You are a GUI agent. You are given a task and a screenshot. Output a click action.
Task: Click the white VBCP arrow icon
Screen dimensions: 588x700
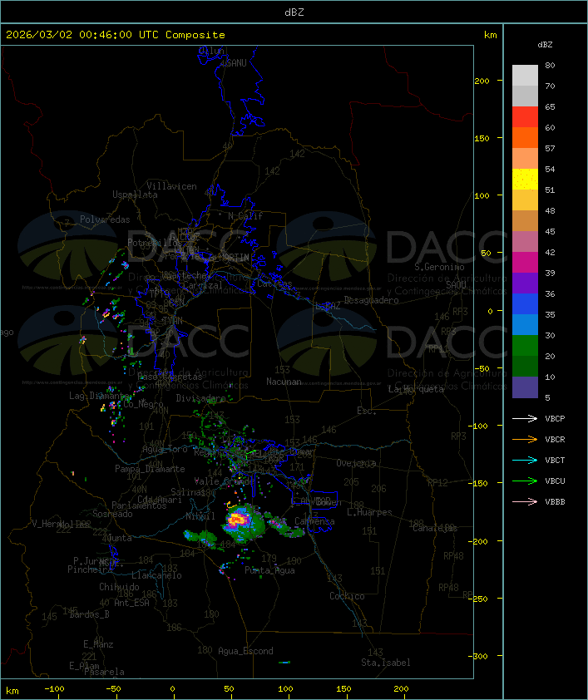(525, 418)
